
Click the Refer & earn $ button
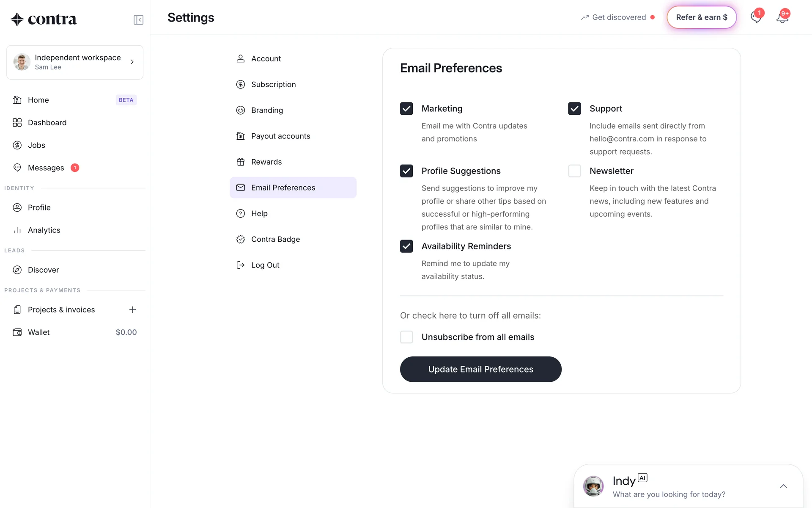coord(701,17)
